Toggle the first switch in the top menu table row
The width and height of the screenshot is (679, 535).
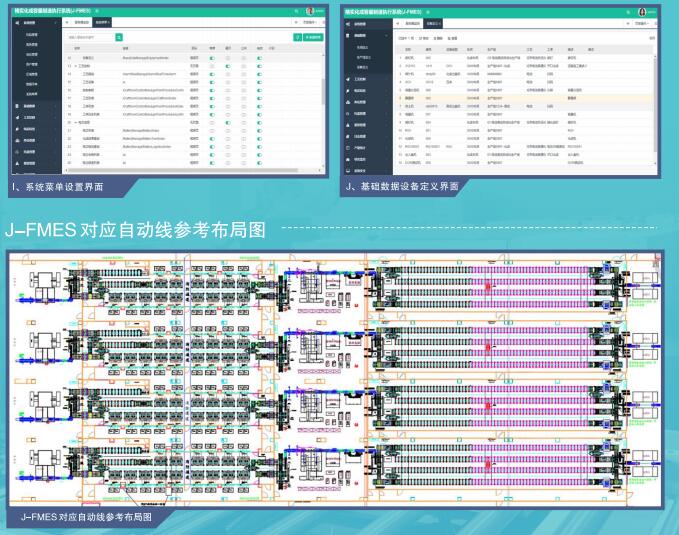212,57
